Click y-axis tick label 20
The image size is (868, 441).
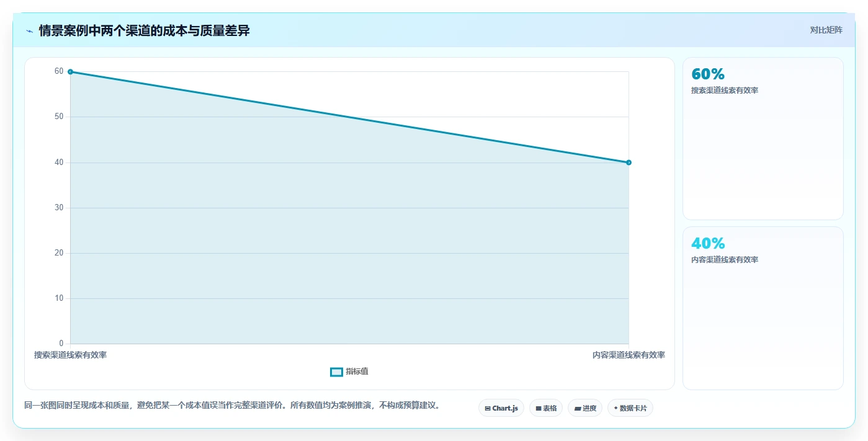[x=59, y=253]
